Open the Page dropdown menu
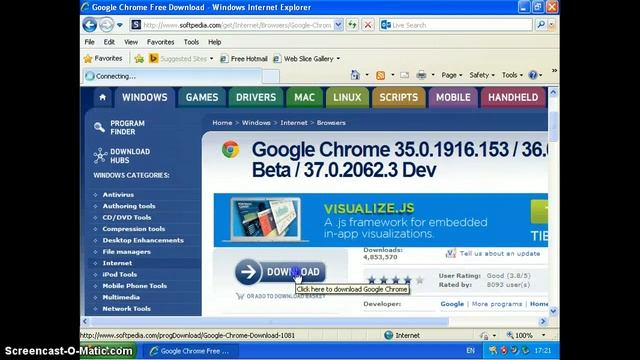 [x=451, y=75]
